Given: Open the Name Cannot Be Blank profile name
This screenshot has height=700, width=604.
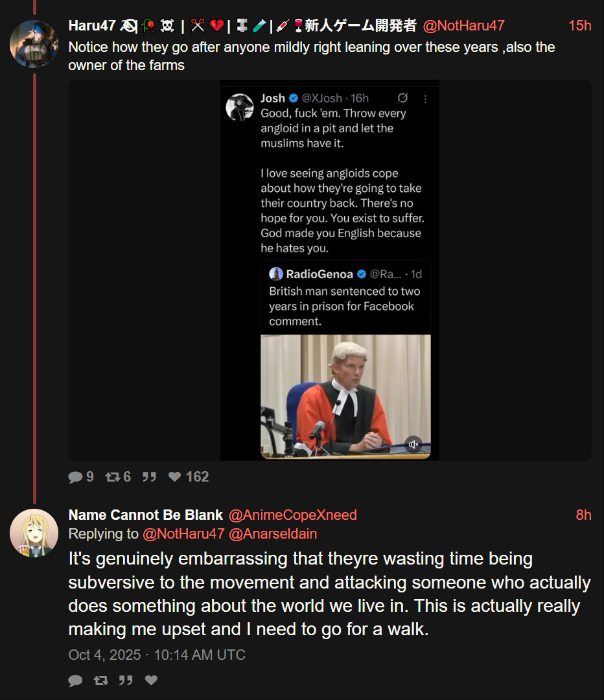Looking at the screenshot, I should tap(145, 515).
